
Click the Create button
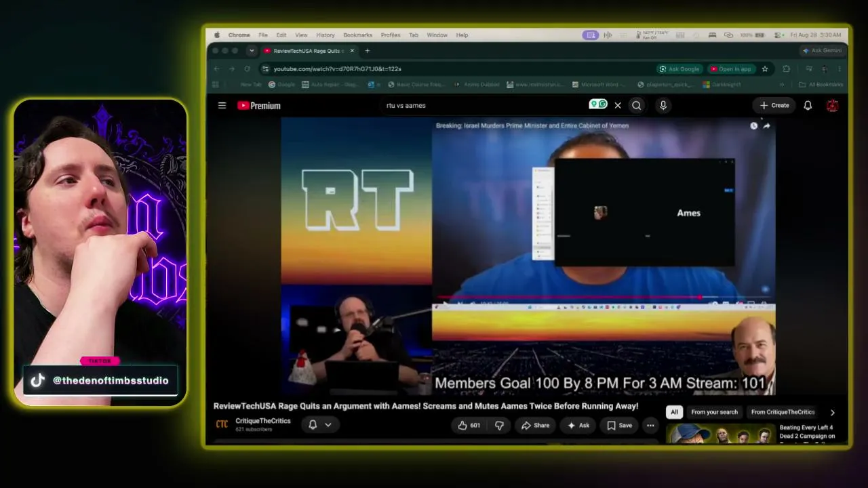(774, 105)
